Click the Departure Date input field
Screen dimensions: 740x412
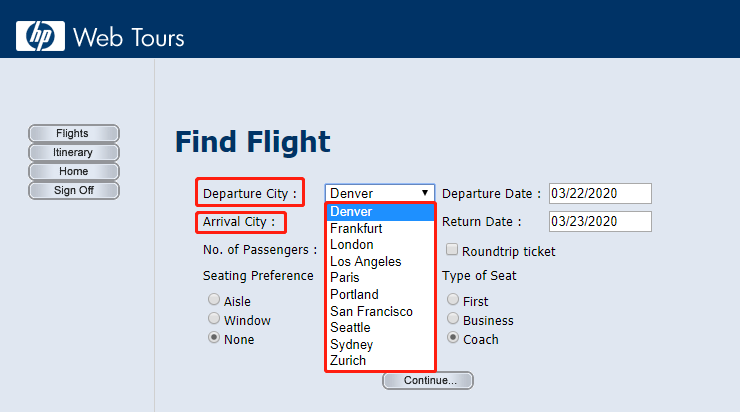600,193
